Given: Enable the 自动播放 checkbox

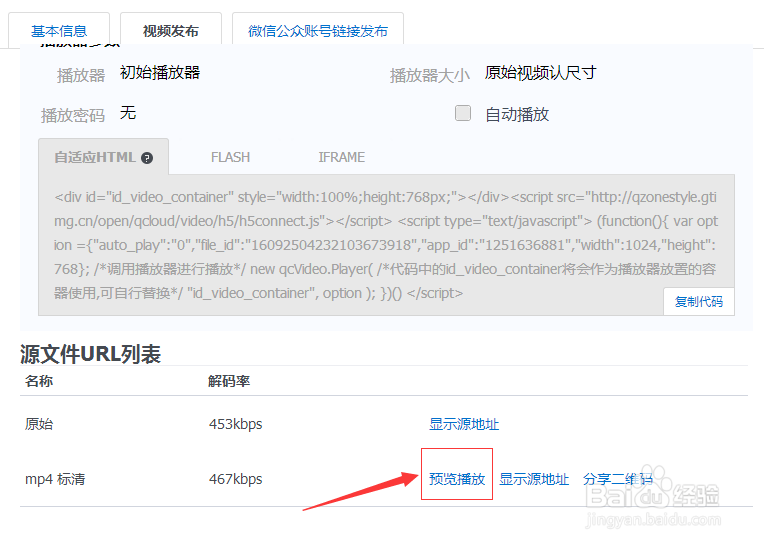Looking at the screenshot, I should coord(462,113).
